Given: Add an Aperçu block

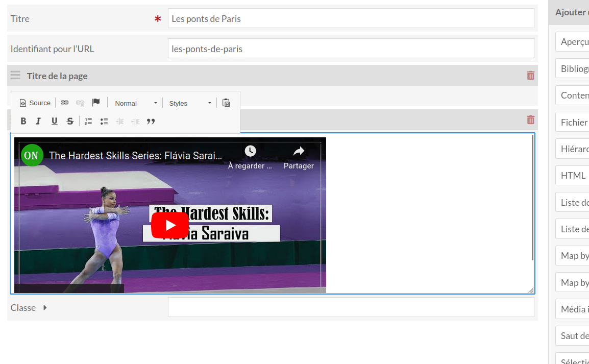Looking at the screenshot, I should 572,42.
